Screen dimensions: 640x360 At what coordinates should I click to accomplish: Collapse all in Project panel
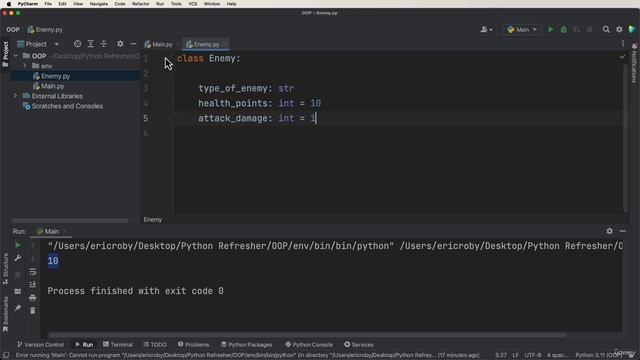tap(104, 44)
